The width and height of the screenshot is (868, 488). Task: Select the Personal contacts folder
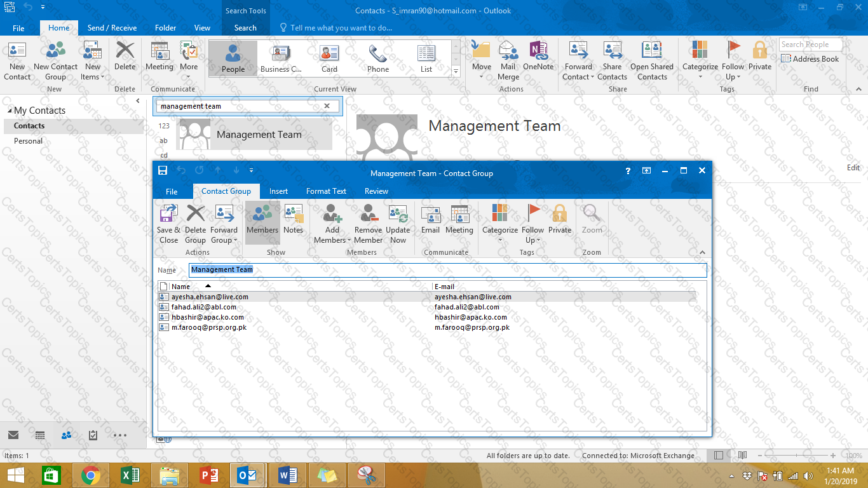pyautogui.click(x=29, y=141)
